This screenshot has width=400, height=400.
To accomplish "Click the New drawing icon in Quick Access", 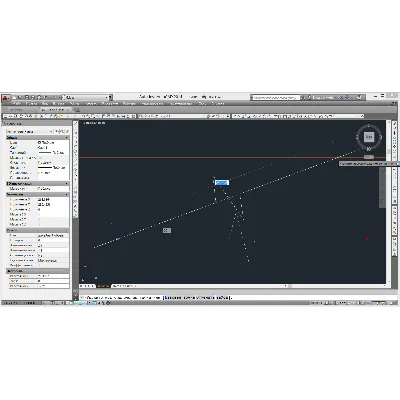I will pyautogui.click(x=15, y=97).
